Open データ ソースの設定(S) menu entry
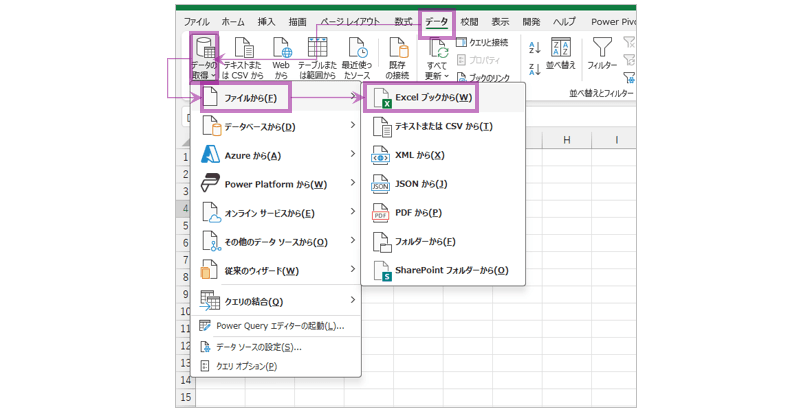The height and width of the screenshot is (414, 807). point(276,347)
